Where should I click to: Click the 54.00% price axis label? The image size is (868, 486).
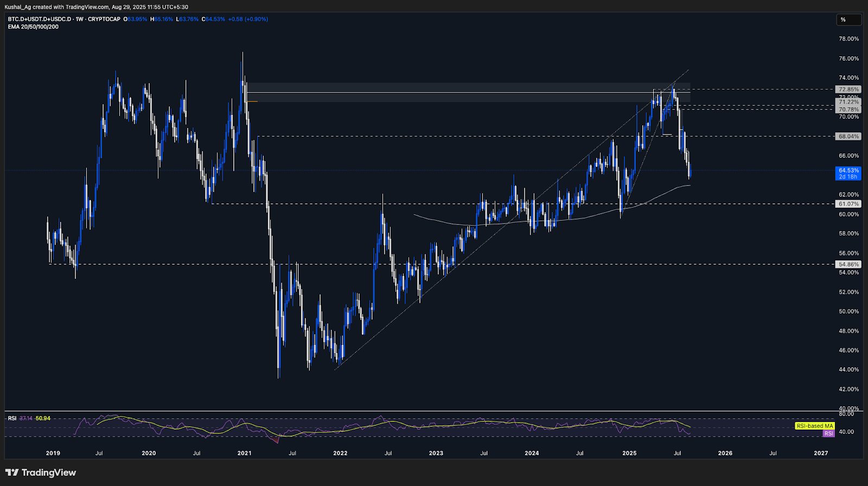(x=848, y=273)
